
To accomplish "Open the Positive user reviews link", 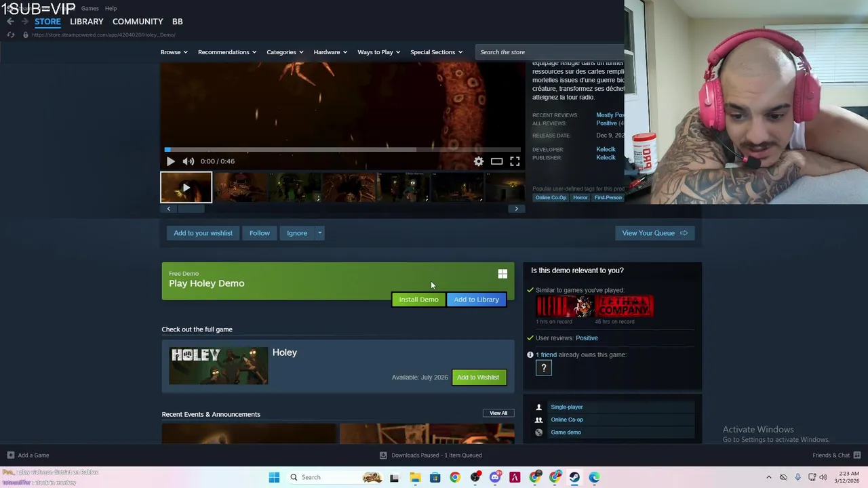I will pyautogui.click(x=587, y=338).
